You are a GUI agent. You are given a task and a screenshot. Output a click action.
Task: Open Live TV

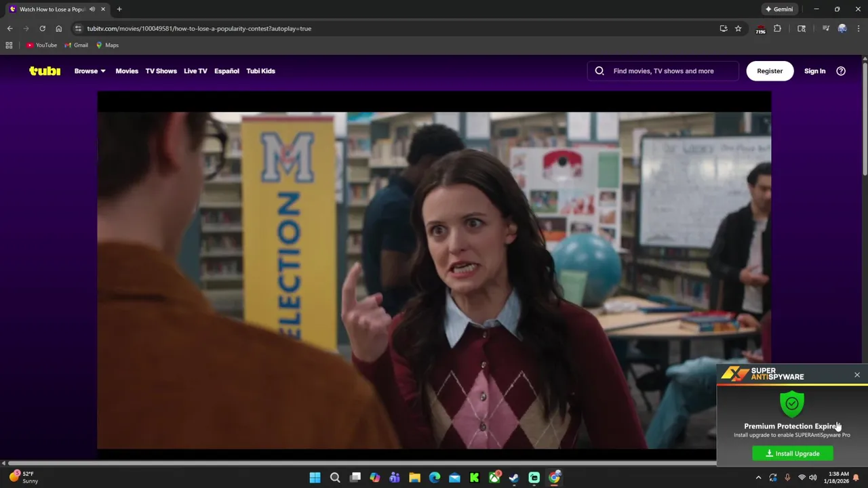coord(195,70)
